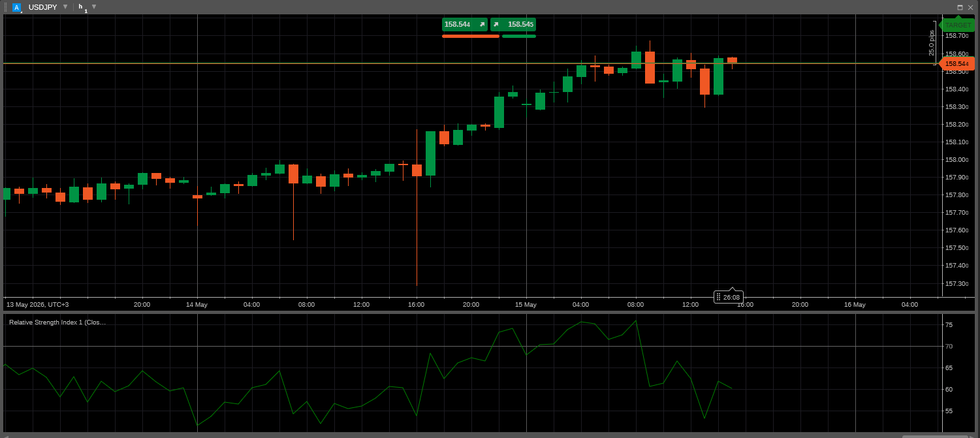The image size is (980, 438).
Task: Close the USDJPY chart panel
Action: click(970, 7)
